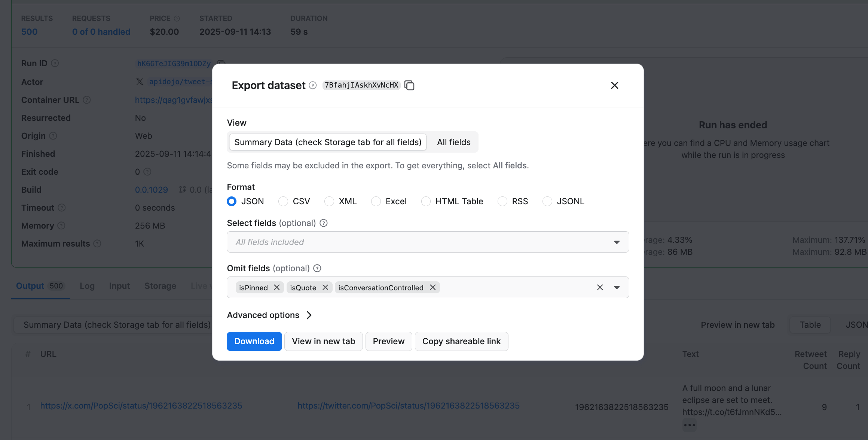Download the exported dataset
This screenshot has width=868, height=440.
point(254,341)
